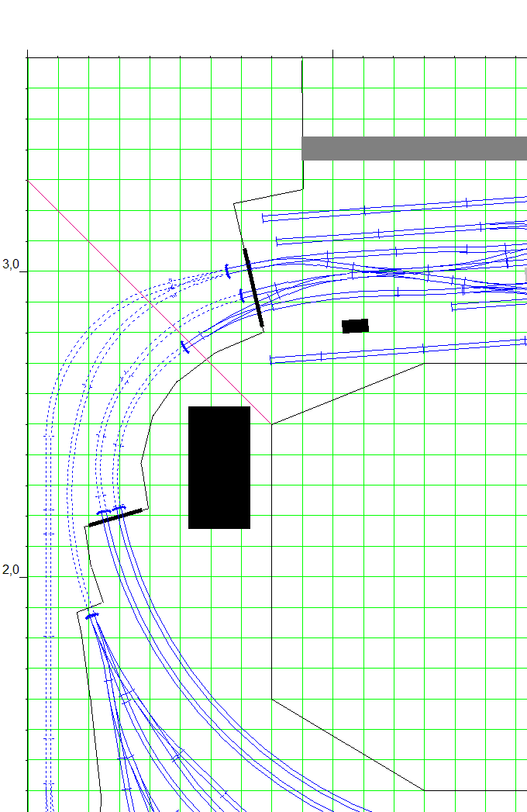Select the topmost straight blue siding track
The width and height of the screenshot is (527, 812).
tap(387, 208)
